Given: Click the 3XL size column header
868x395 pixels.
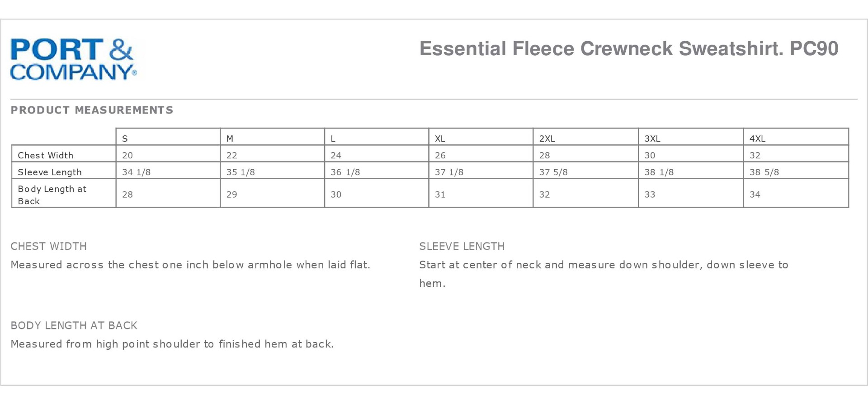Looking at the screenshot, I should coord(652,138).
